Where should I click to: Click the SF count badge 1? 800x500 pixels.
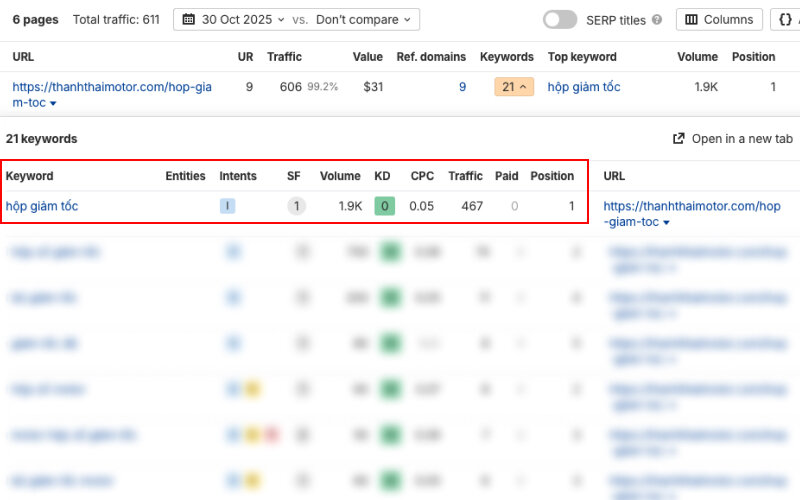pyautogui.click(x=296, y=206)
